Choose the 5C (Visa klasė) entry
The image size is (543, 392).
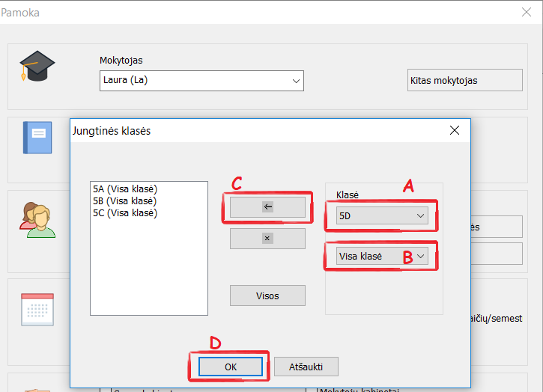(125, 213)
